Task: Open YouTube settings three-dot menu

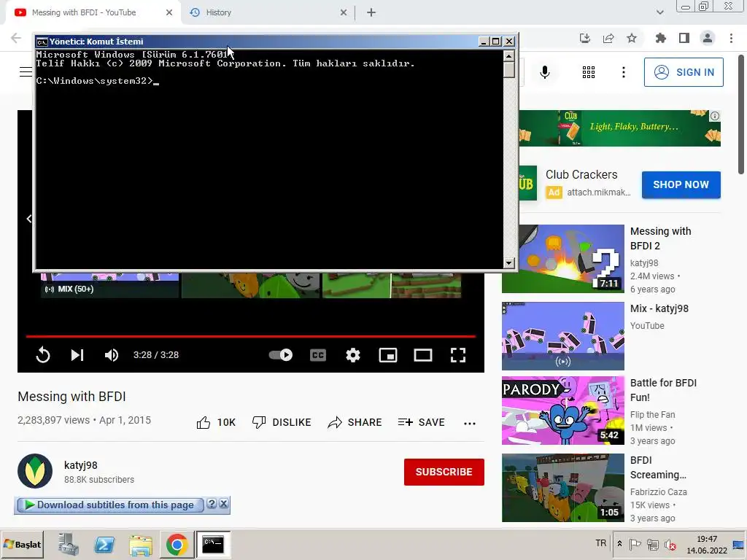Action: (x=623, y=72)
